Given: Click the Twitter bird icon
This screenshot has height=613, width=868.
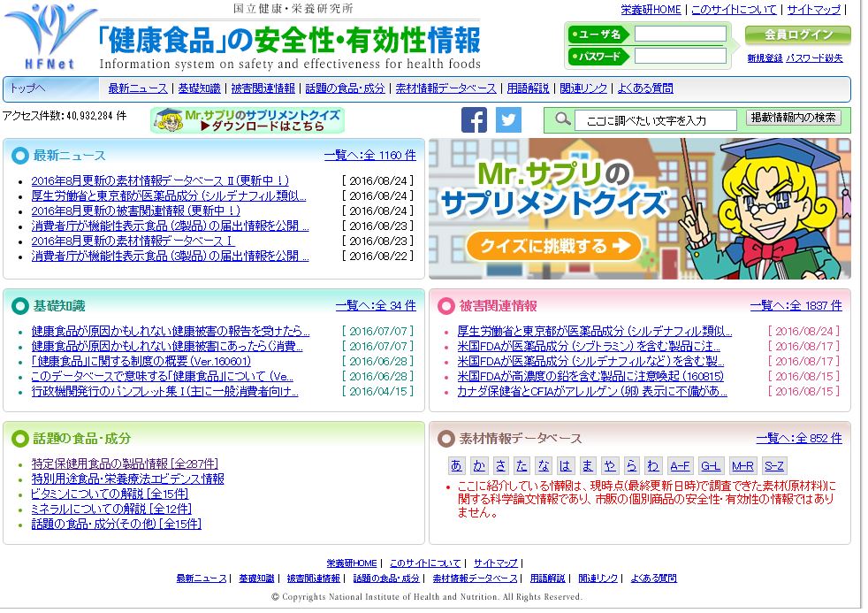Looking at the screenshot, I should tap(508, 119).
